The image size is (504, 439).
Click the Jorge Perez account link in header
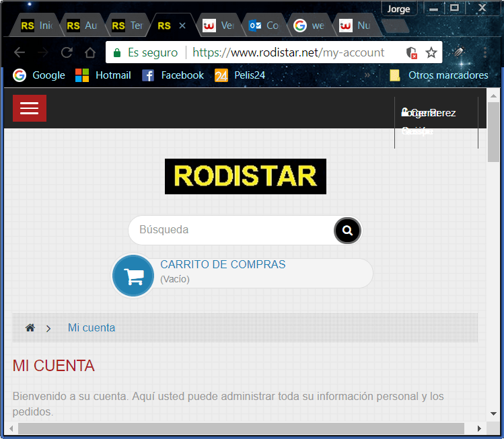tap(429, 113)
